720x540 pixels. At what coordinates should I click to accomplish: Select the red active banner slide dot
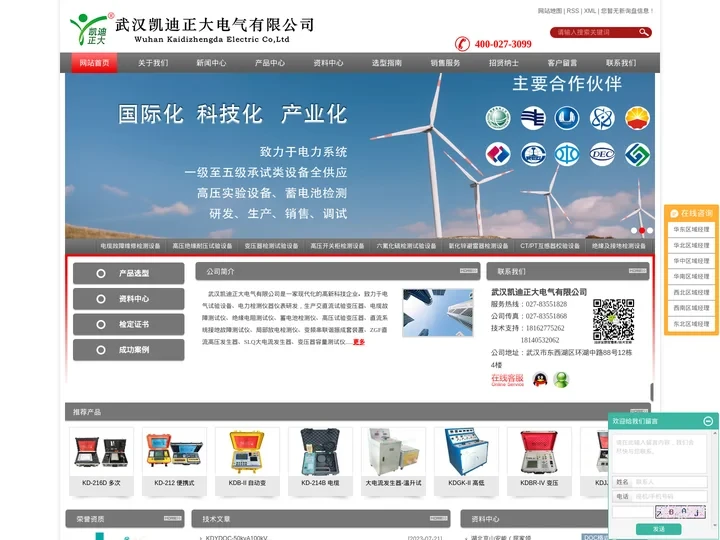(x=642, y=231)
